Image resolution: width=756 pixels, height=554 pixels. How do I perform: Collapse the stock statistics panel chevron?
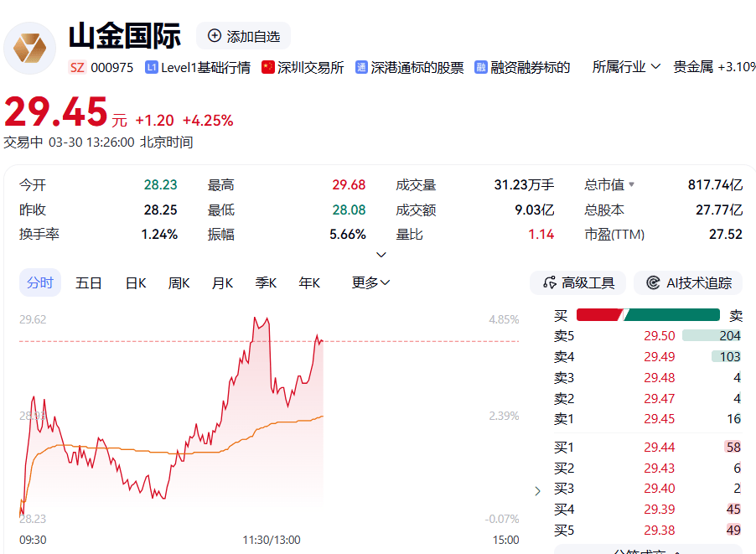click(381, 254)
